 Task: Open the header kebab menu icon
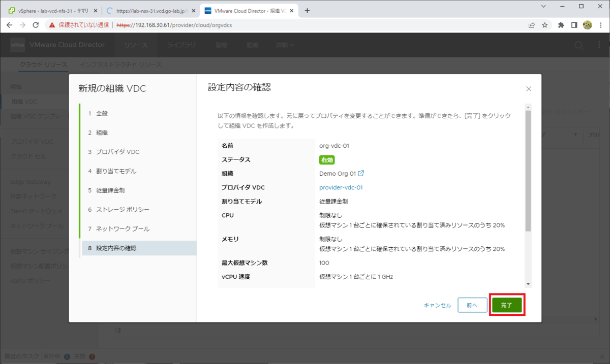pyautogui.click(x=600, y=45)
